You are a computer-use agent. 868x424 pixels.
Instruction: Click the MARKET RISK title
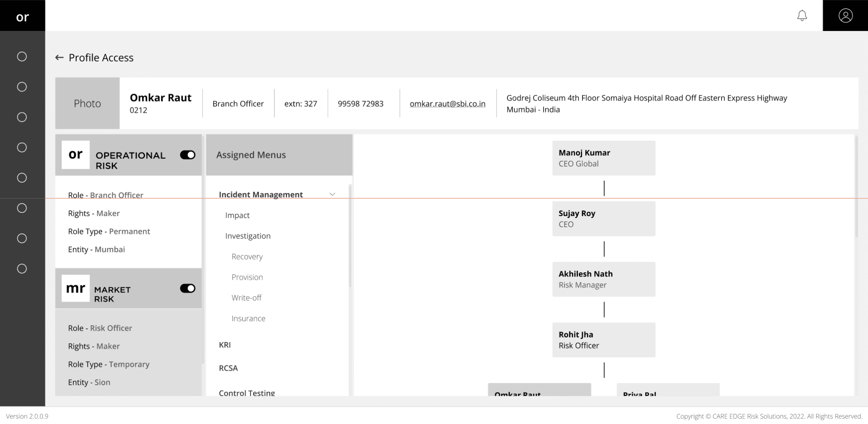tap(112, 294)
